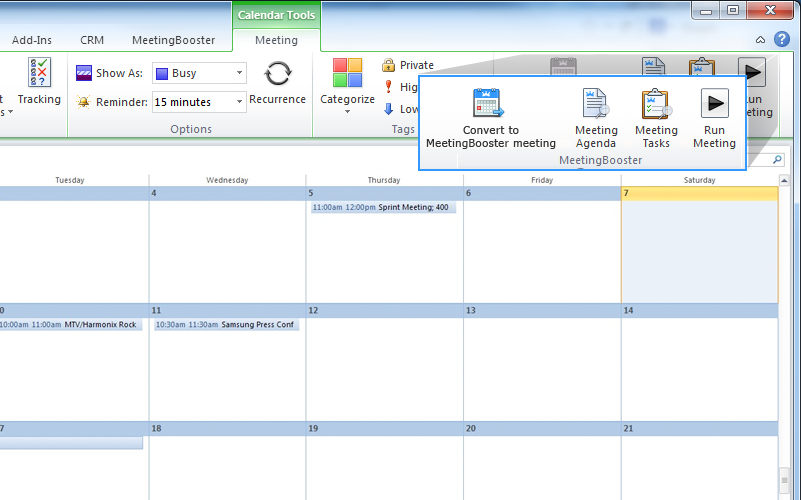Open Meeting Tasks
801x500 pixels.
coord(656,119)
